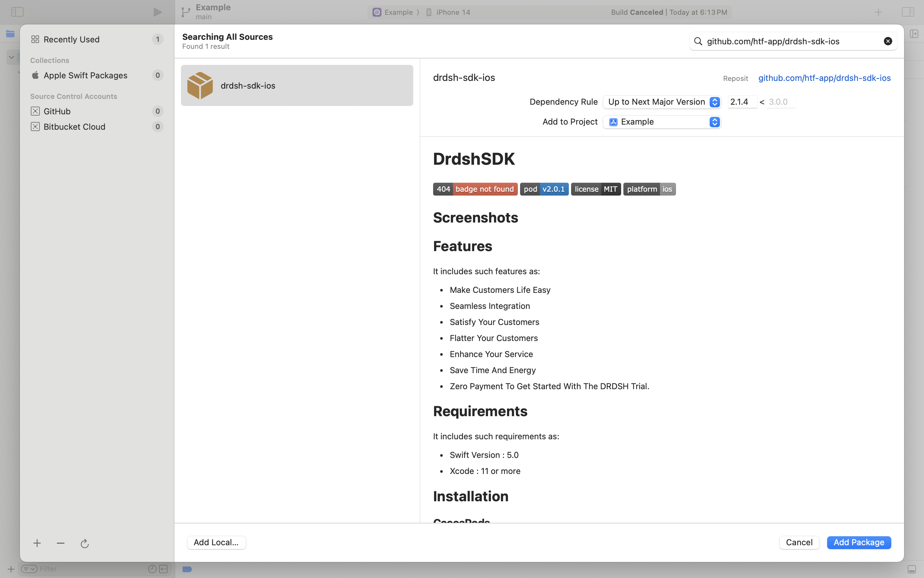This screenshot has height=578, width=924.
Task: Click the remove collection minus icon
Action: pyautogui.click(x=61, y=543)
